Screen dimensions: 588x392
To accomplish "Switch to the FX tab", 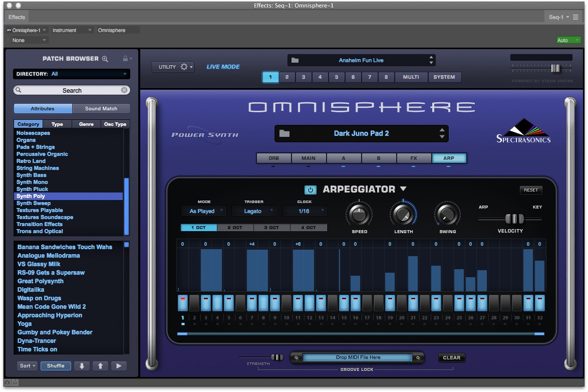I will pos(414,158).
